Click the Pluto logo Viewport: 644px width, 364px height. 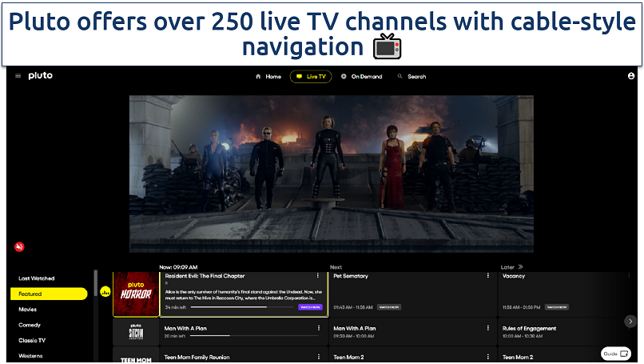[40, 76]
